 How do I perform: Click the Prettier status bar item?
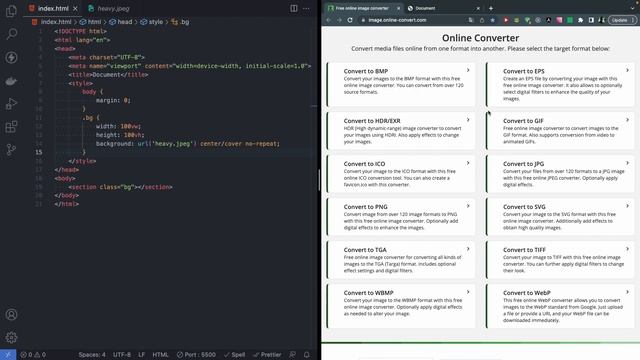pos(267,355)
